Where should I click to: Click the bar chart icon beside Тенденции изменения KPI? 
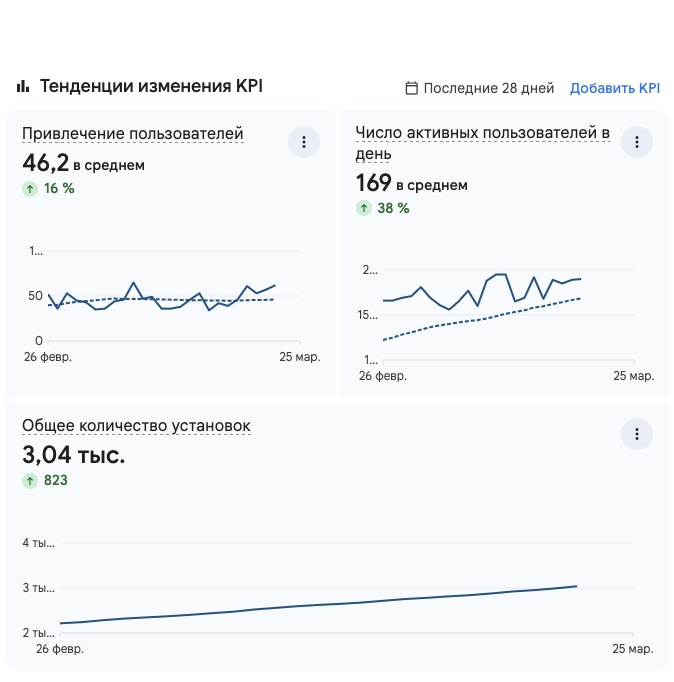[x=23, y=86]
